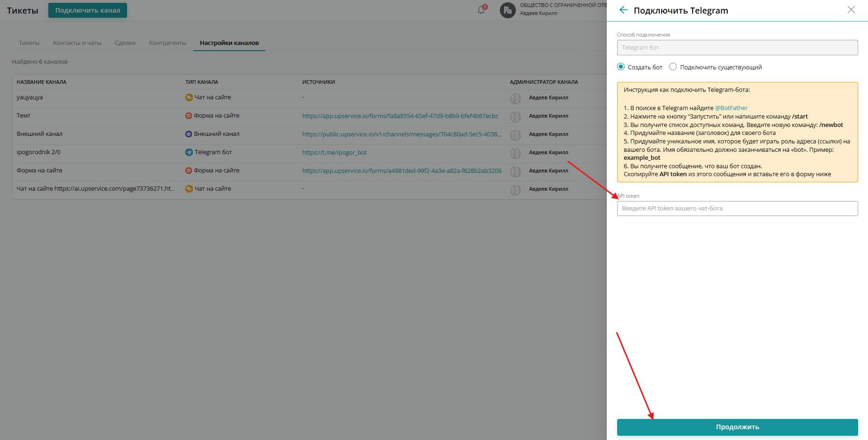Switch to the Тикеты tab
The width and height of the screenshot is (868, 440).
click(x=29, y=43)
